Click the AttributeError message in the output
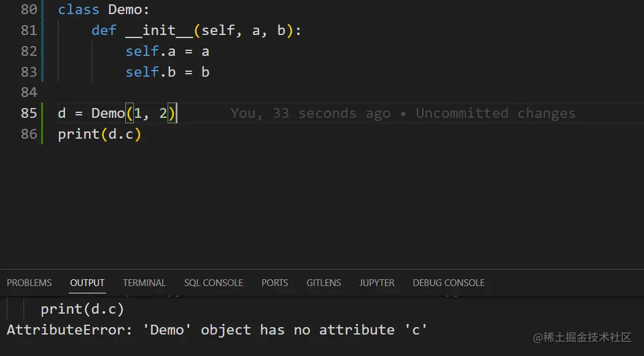Viewport: 644px width, 356px height. (x=217, y=330)
